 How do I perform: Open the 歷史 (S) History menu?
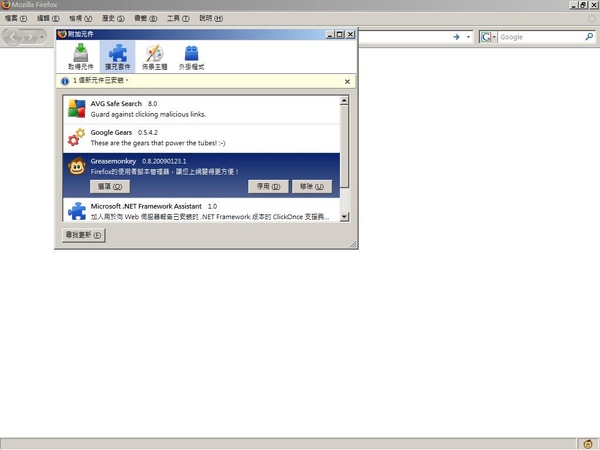click(x=113, y=18)
